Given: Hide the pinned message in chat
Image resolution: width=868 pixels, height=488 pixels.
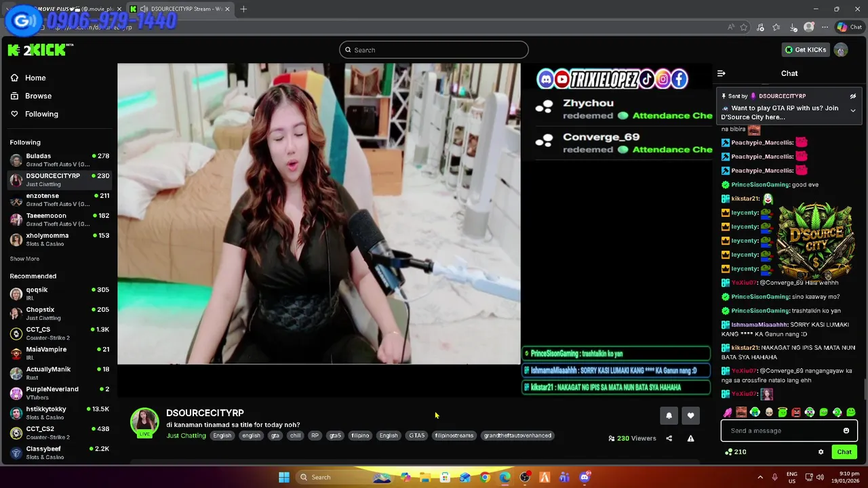Looking at the screenshot, I should tap(853, 96).
